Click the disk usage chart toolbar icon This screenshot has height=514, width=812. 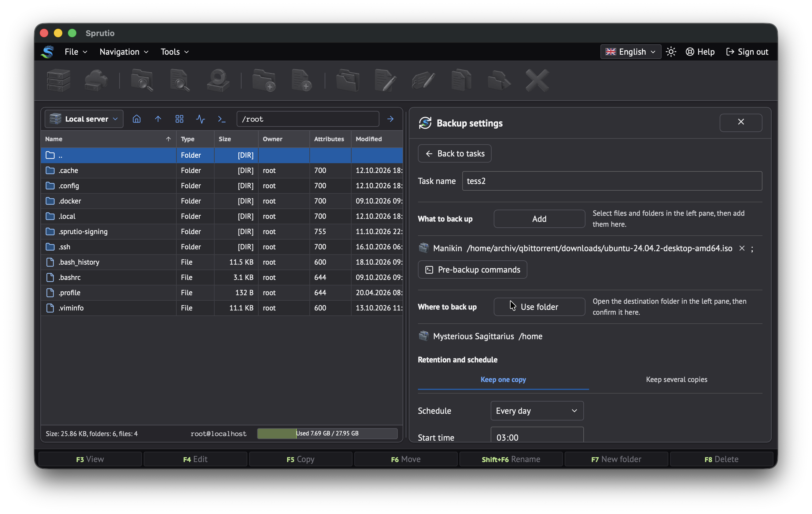(x=218, y=80)
